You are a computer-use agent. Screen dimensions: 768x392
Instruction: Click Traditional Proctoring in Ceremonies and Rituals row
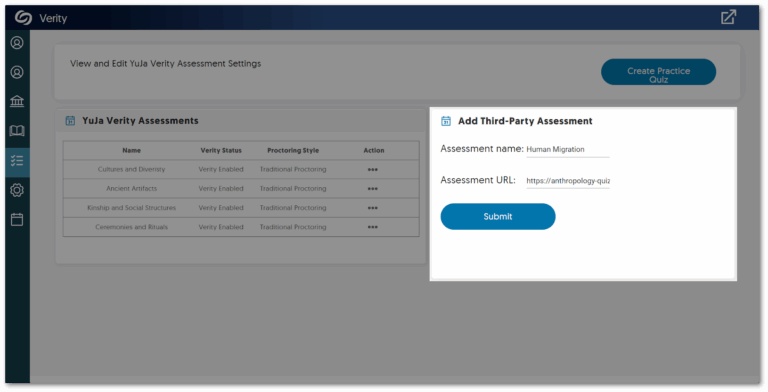pyautogui.click(x=293, y=227)
